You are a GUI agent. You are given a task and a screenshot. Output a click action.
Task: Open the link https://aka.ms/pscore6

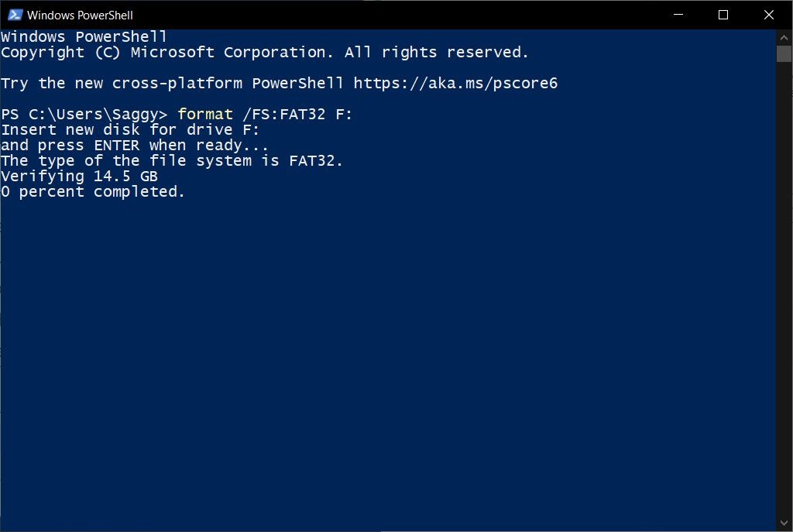point(455,83)
